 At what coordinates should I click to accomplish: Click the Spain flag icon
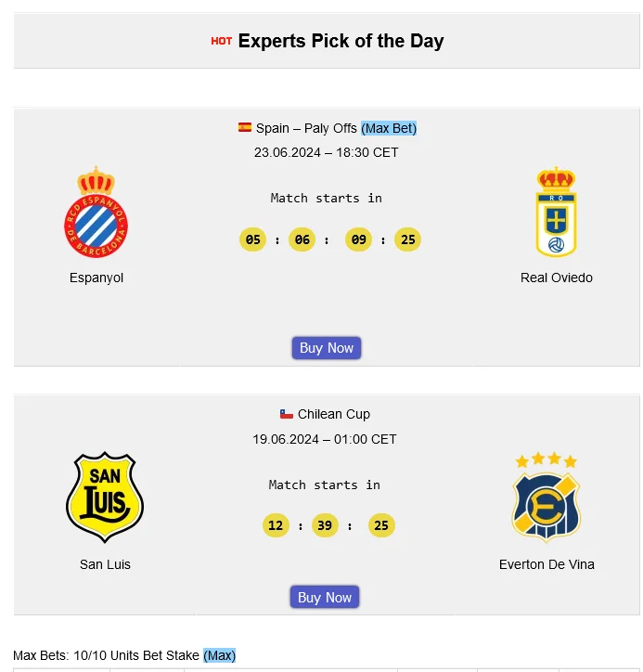[x=245, y=128]
